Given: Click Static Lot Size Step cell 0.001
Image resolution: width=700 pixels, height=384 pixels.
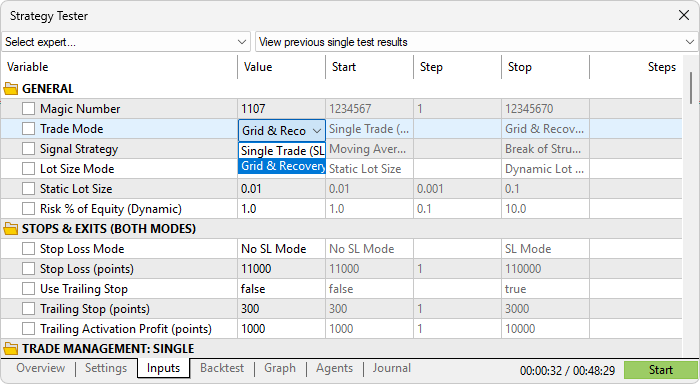Looking at the screenshot, I should pos(458,189).
